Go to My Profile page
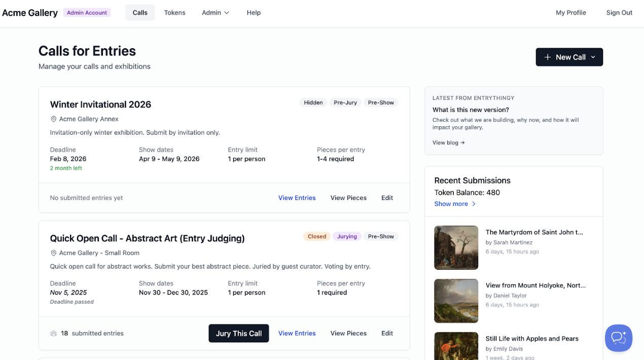644x360 pixels. tap(570, 13)
